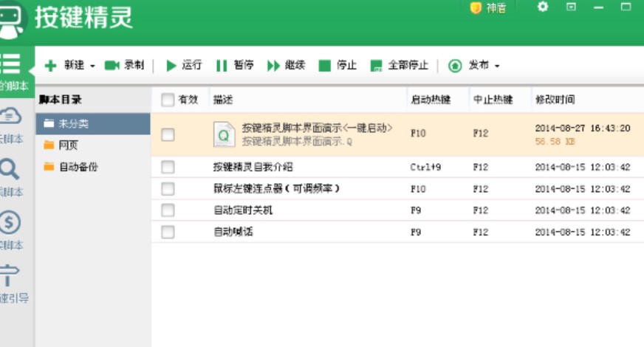
Task: Run the script with 运行 play icon
Action: (171, 66)
